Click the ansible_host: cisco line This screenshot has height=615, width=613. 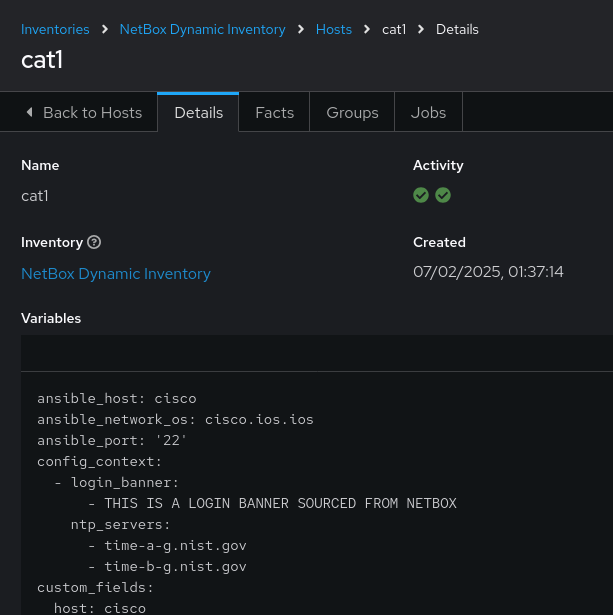pos(117,398)
